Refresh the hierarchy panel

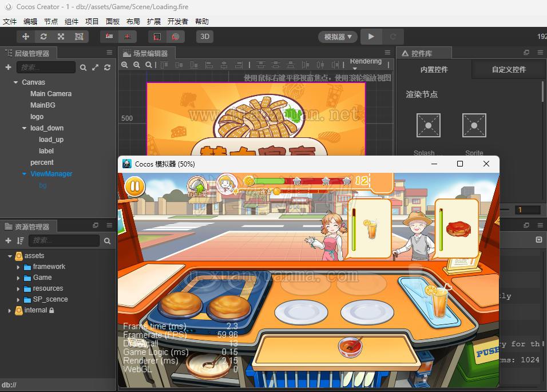coord(108,68)
